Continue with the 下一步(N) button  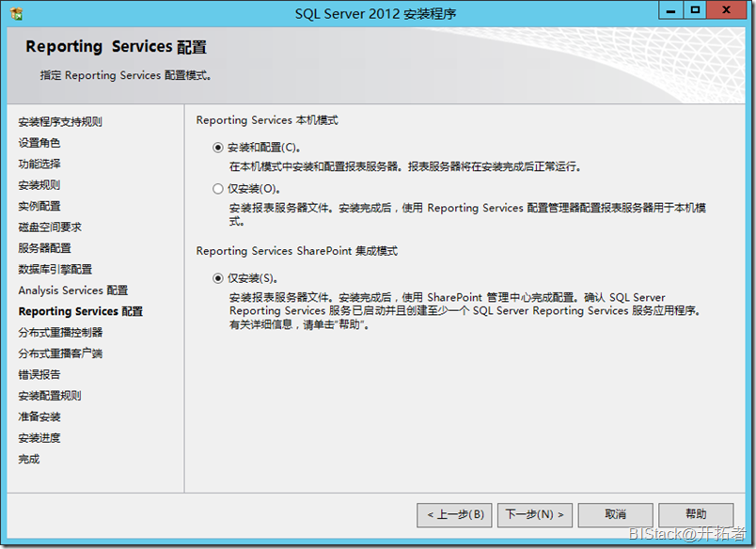(x=535, y=515)
